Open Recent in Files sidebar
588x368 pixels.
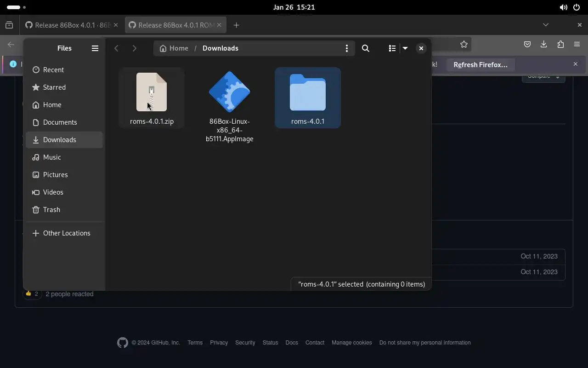(64, 70)
